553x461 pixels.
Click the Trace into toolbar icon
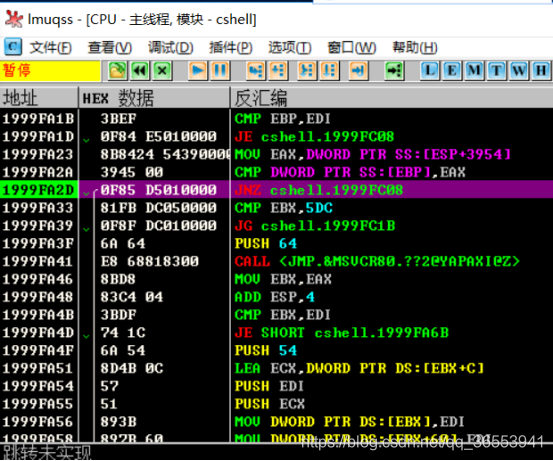pos(307,71)
